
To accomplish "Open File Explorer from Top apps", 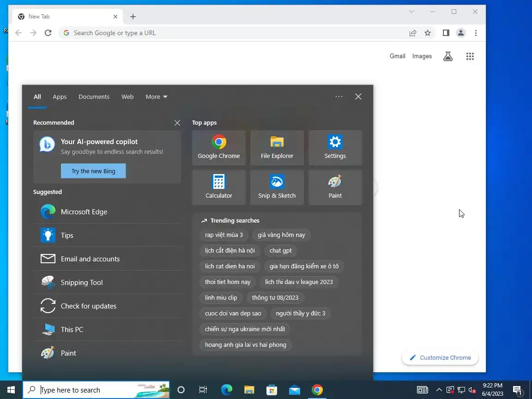I will tap(277, 148).
